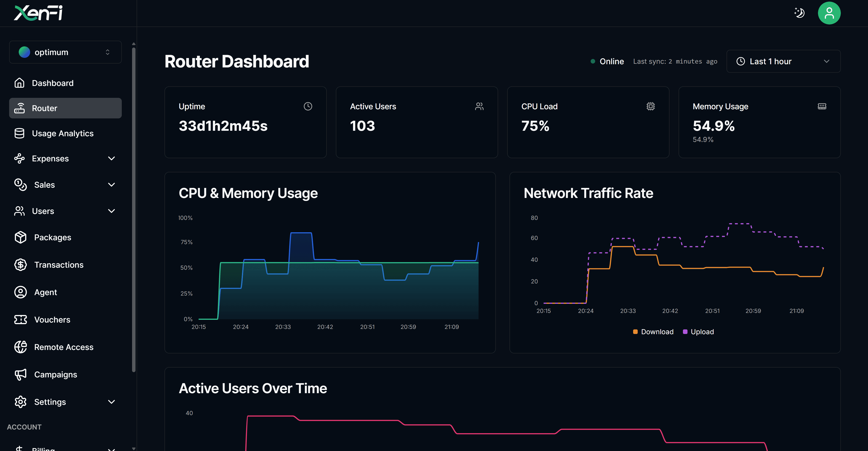This screenshot has height=451, width=868.
Task: Click the Active Users Over Time title
Action: coord(253,388)
